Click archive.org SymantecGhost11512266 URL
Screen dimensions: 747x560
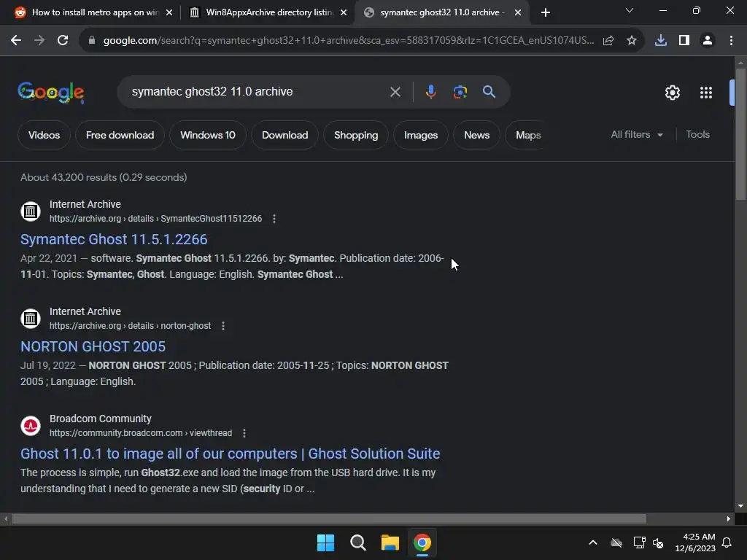tap(156, 219)
